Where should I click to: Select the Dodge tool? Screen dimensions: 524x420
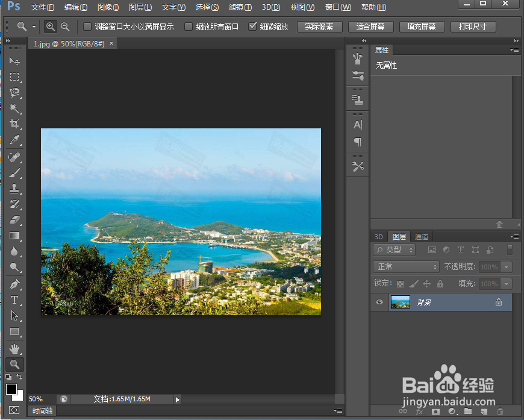click(14, 267)
